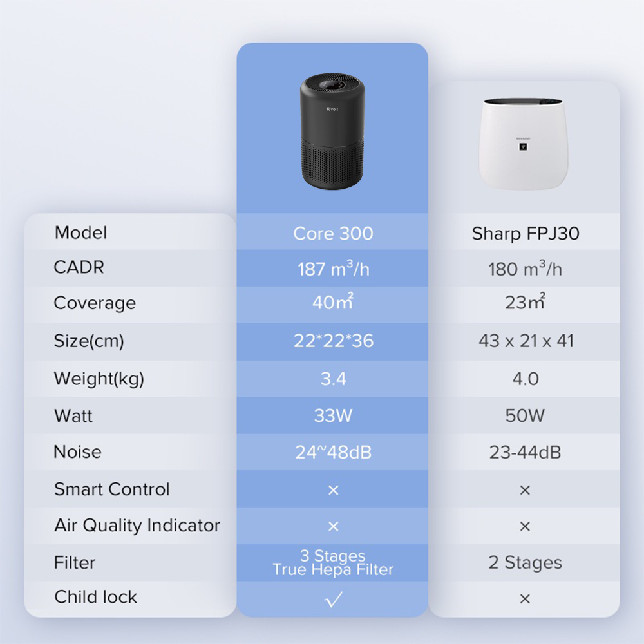This screenshot has width=644, height=644.
Task: Select the Sharp FPJ30 model name
Action: (526, 234)
